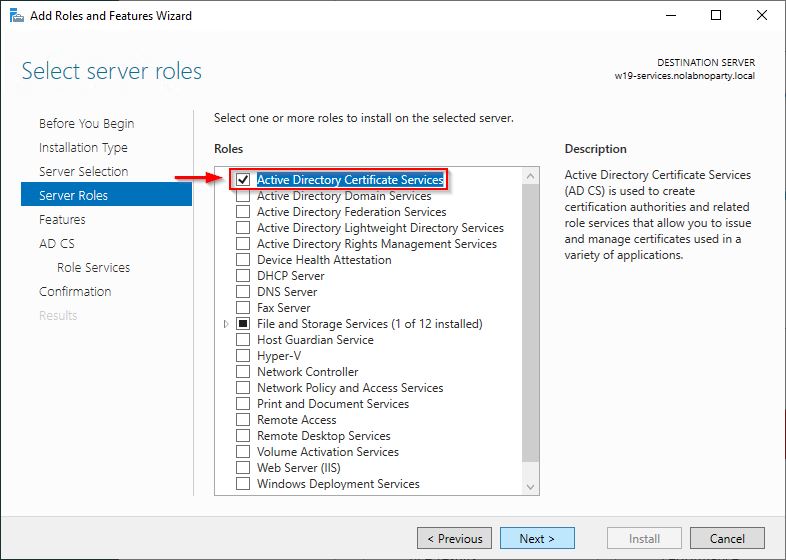Click the 'File and Storage Services' role label
Screen dimensions: 786x560
tap(370, 324)
